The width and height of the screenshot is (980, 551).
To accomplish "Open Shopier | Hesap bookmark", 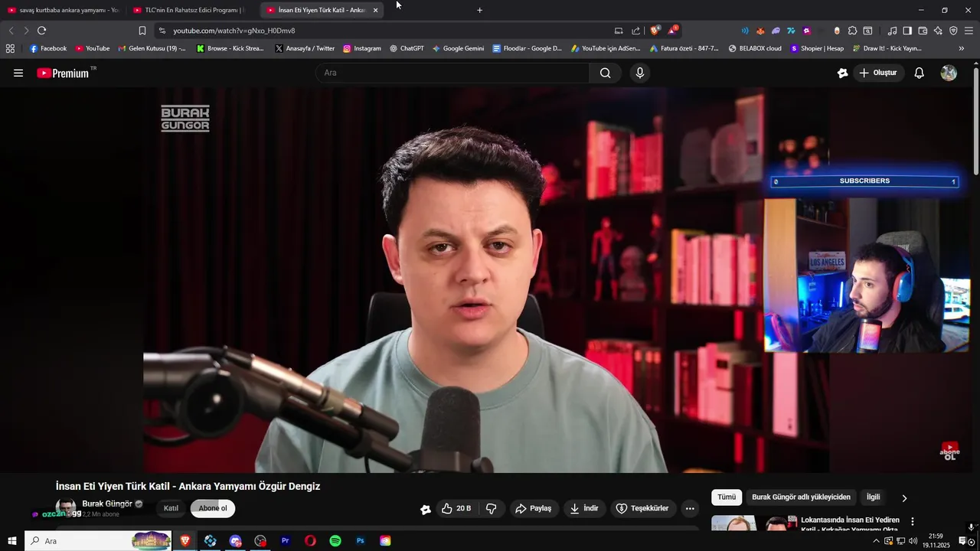I will (817, 48).
